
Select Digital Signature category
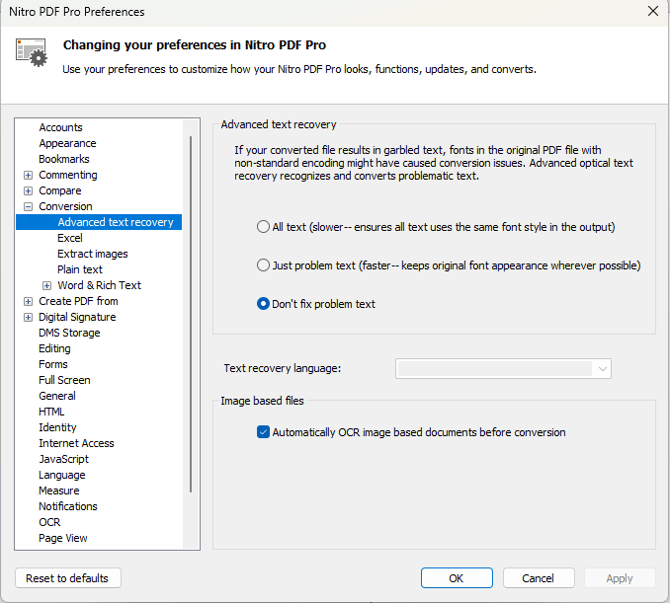pos(77,317)
